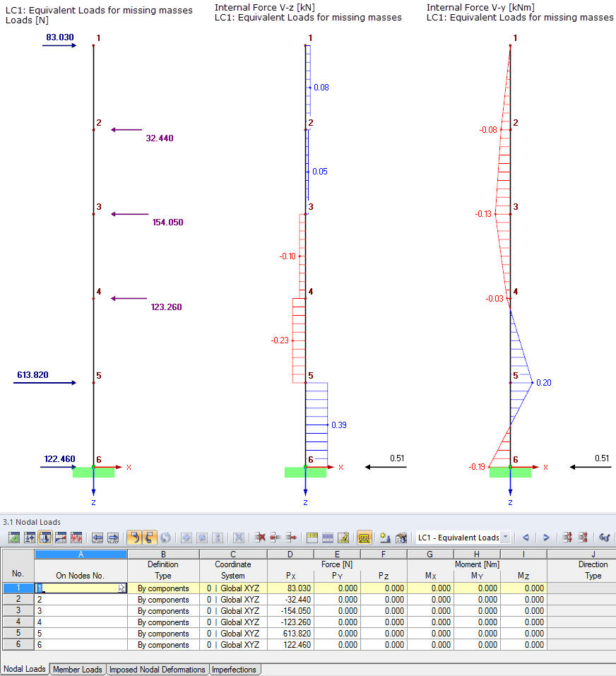Go to previous table with left arrow icon
The image size is (616, 676).
click(x=97, y=538)
